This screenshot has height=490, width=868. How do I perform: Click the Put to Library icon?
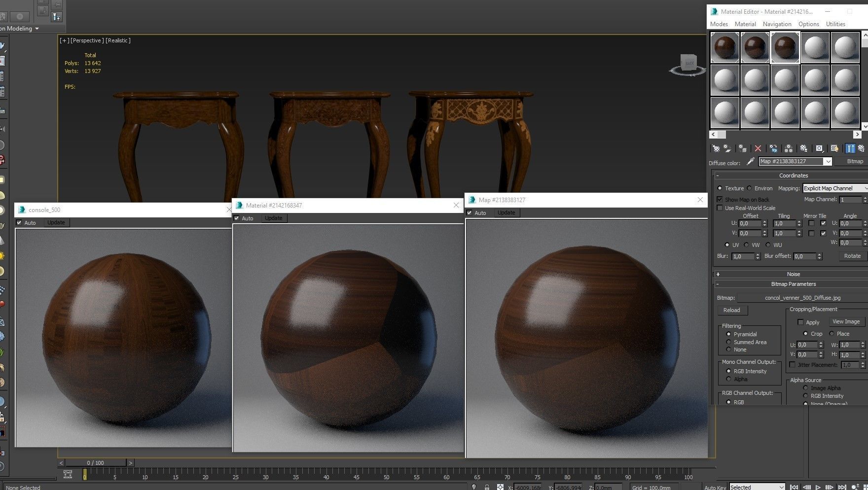tap(804, 148)
